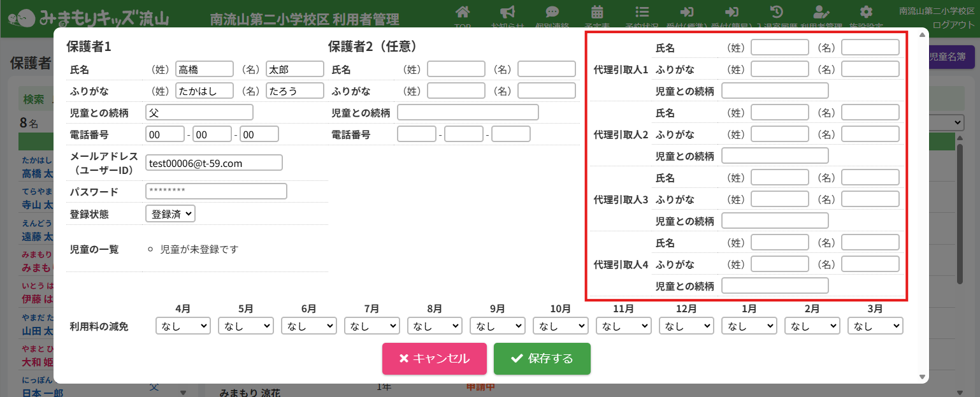The width and height of the screenshot is (980, 397).
Task: Click the green 保存する button
Action: click(542, 359)
